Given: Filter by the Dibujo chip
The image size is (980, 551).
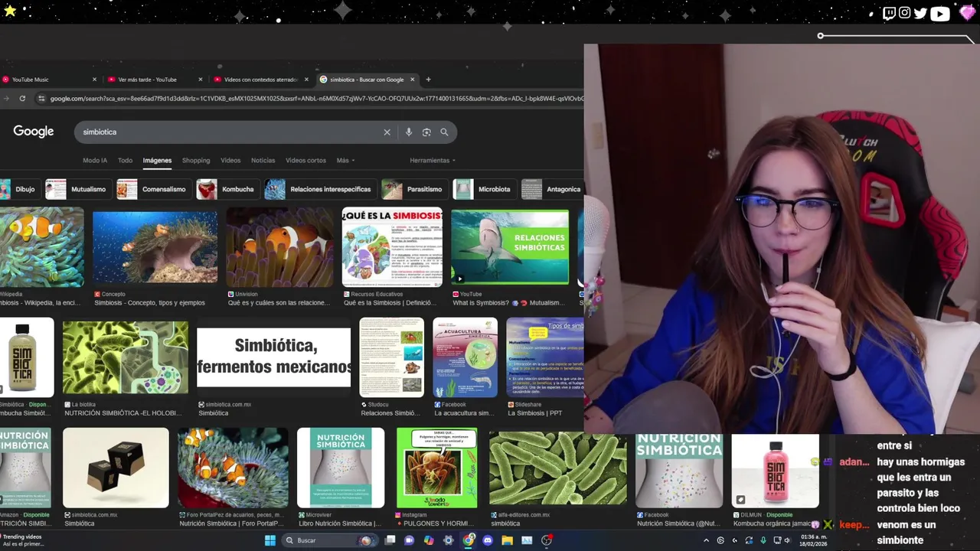Looking at the screenshot, I should (19, 189).
